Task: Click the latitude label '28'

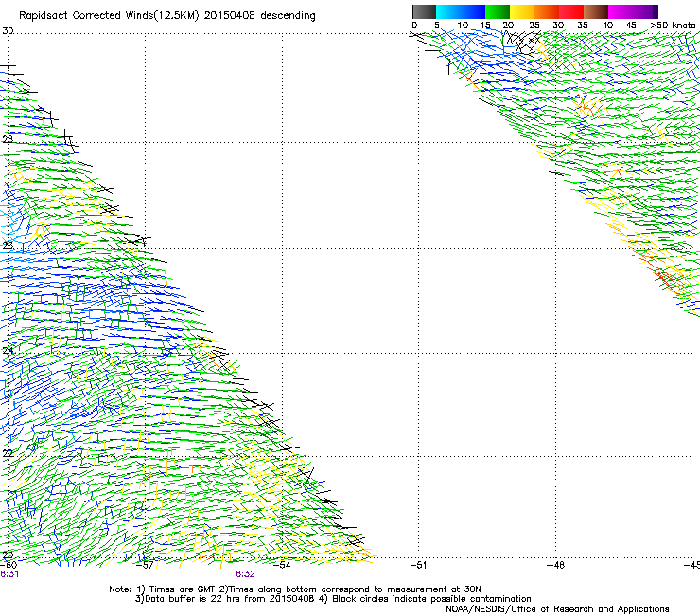Action: point(8,139)
